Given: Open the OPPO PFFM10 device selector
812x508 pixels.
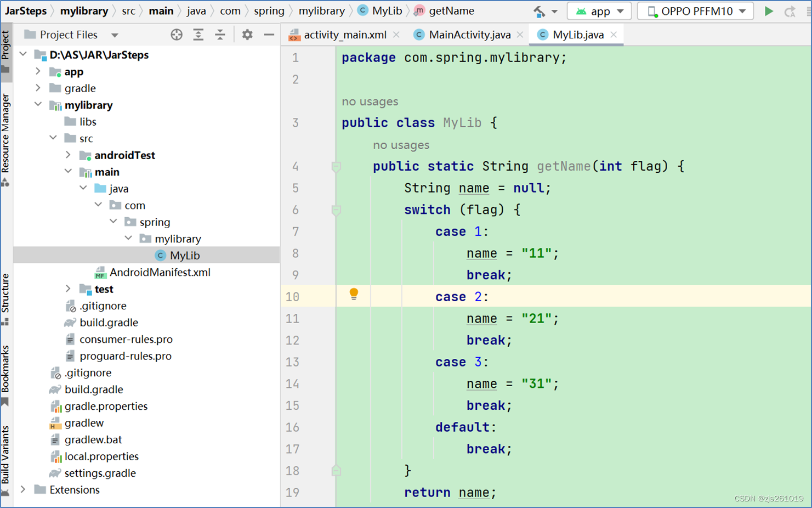Looking at the screenshot, I should [x=695, y=10].
